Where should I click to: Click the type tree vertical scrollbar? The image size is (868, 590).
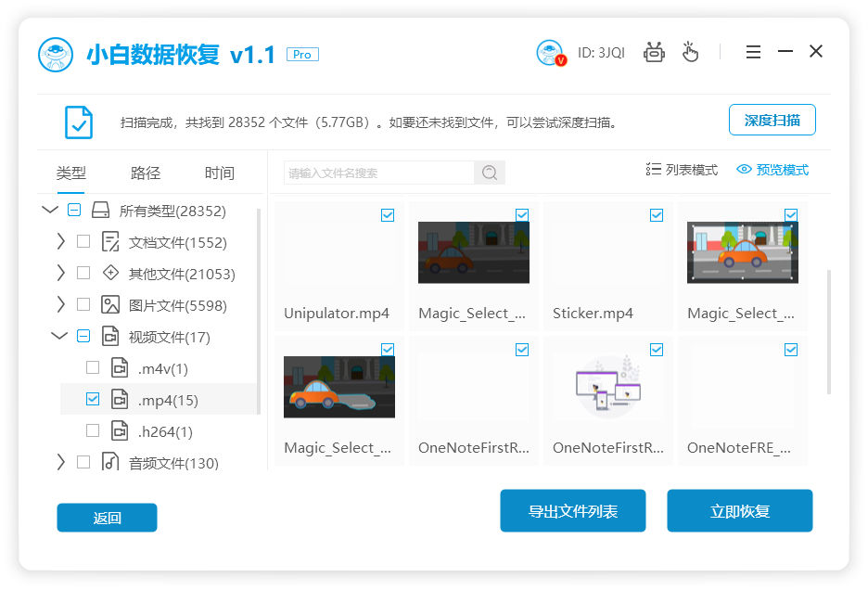pos(259,311)
